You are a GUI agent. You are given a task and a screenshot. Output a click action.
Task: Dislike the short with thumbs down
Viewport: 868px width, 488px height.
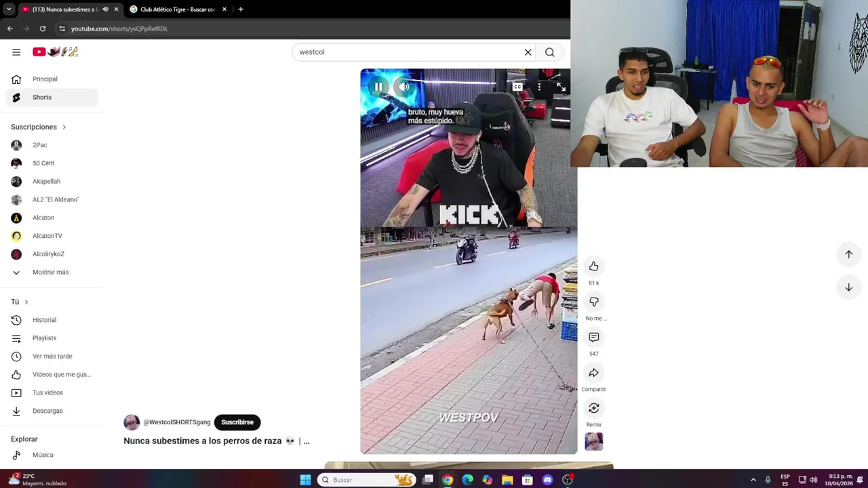pos(593,302)
